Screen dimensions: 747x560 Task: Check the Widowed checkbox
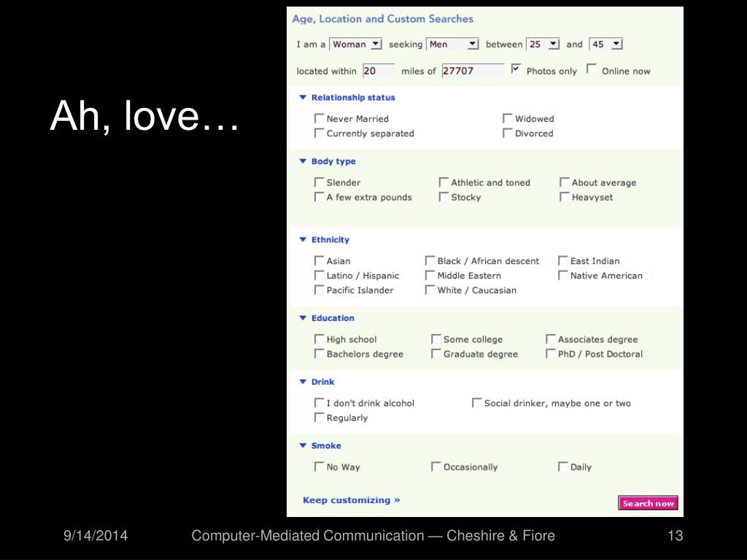(x=508, y=118)
